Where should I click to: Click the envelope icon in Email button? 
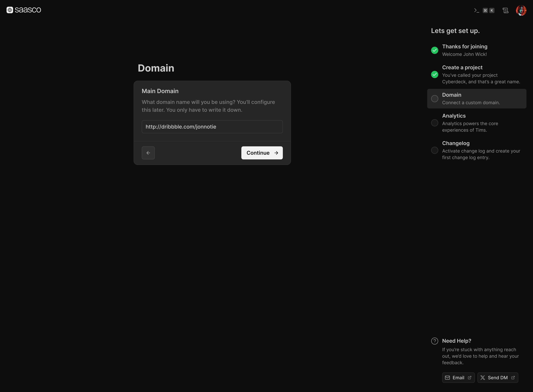pos(447,377)
